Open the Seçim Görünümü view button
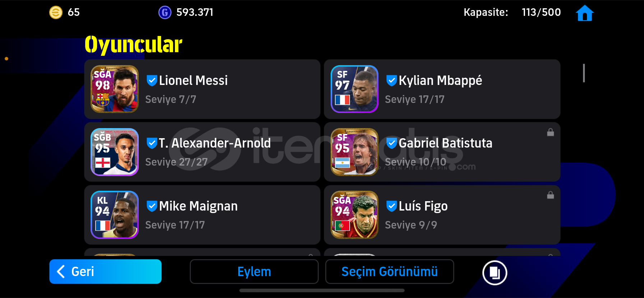The height and width of the screenshot is (298, 644). tap(390, 271)
